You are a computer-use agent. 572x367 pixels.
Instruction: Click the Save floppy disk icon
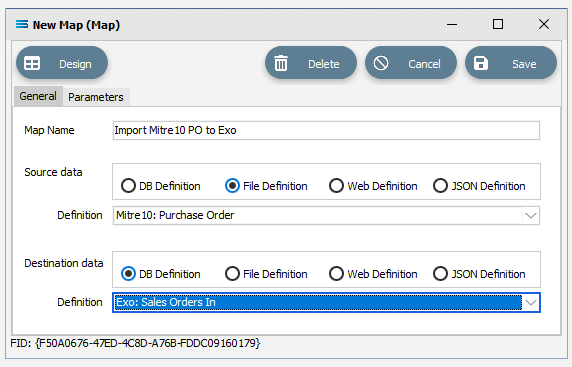[x=481, y=63]
